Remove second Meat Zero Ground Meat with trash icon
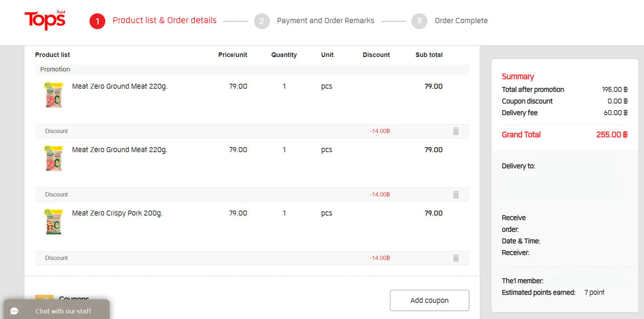 pyautogui.click(x=456, y=194)
